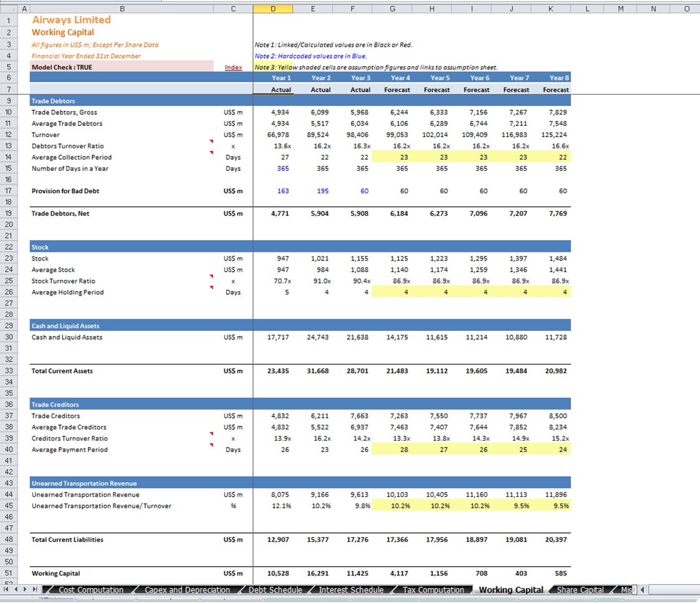Select Note 2 hardcoded values text

tap(310, 56)
